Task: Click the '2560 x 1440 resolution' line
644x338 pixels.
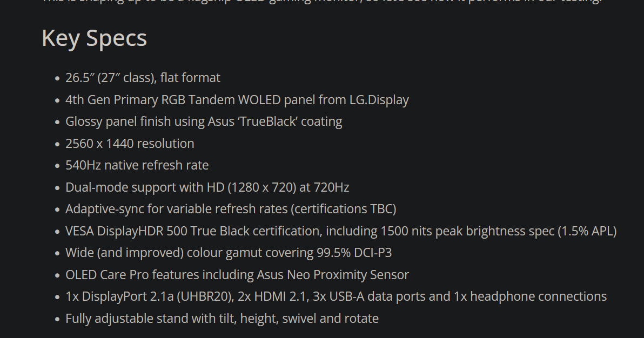Action: [130, 144]
